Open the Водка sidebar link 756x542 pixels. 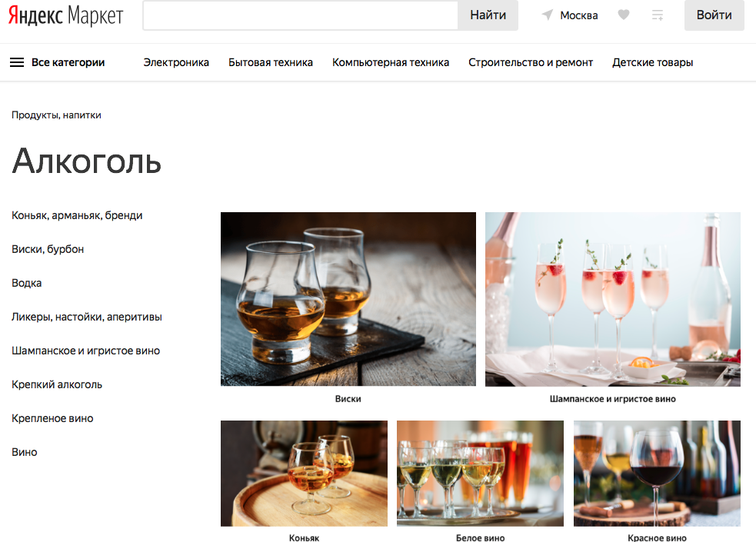click(x=26, y=283)
